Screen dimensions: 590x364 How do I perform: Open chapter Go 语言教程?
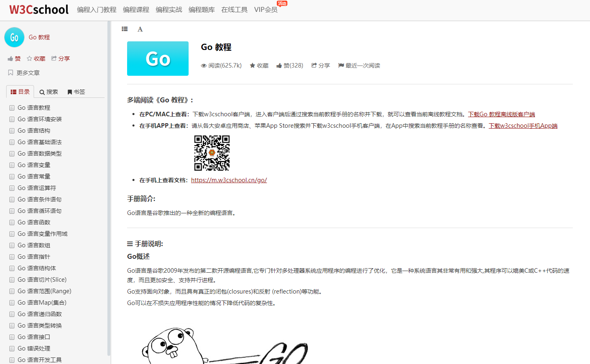(34, 108)
